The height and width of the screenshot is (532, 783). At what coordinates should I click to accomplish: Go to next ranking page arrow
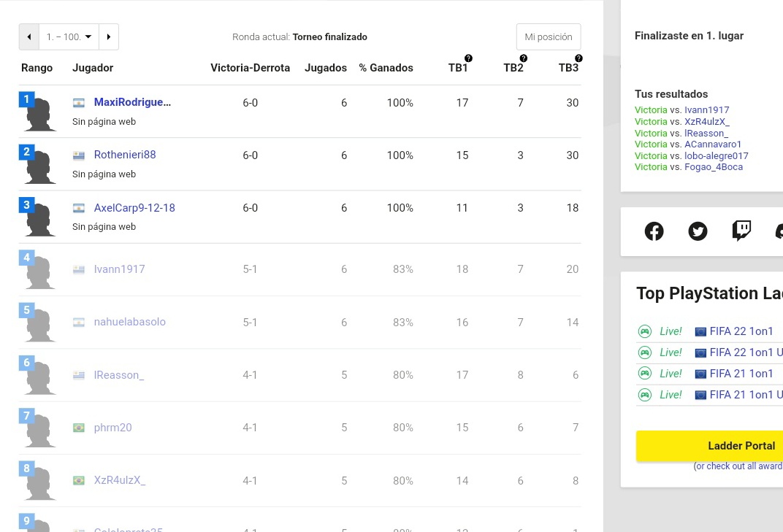(109, 37)
